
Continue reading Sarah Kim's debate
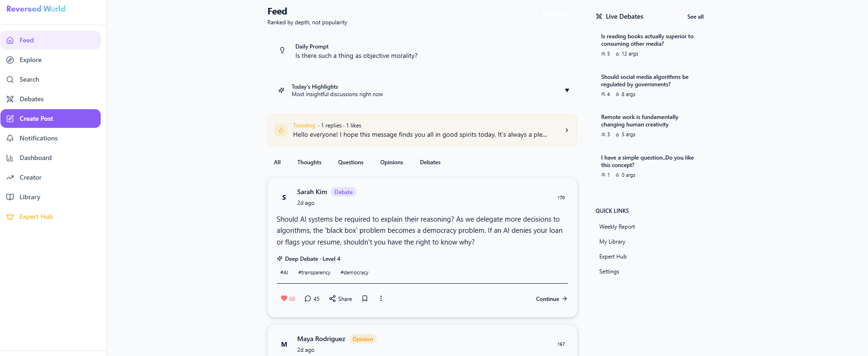click(551, 299)
